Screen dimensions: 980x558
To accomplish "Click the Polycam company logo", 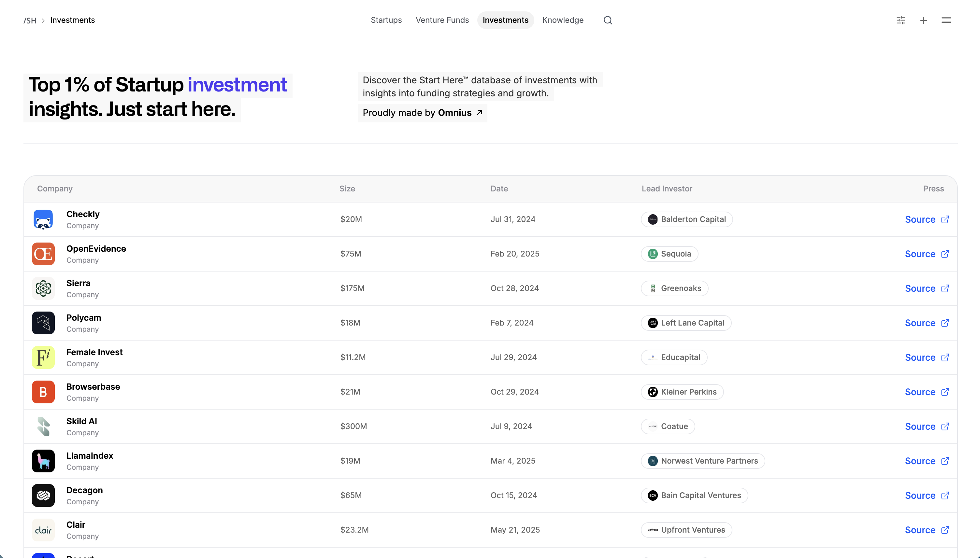I will pyautogui.click(x=43, y=323).
